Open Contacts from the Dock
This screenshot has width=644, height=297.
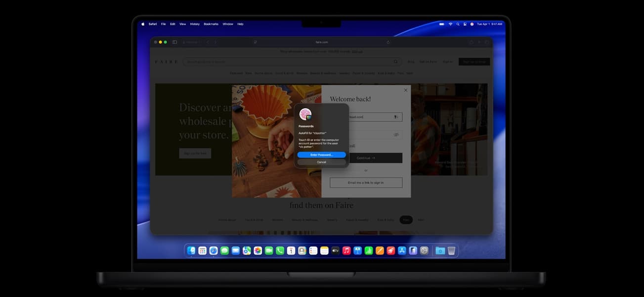[x=302, y=251]
